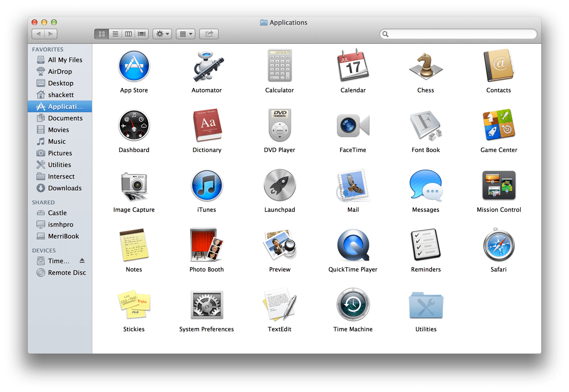Screen dimensions: 569x392
Task: Go forward with the toolbar arrow
Action: tap(51, 34)
